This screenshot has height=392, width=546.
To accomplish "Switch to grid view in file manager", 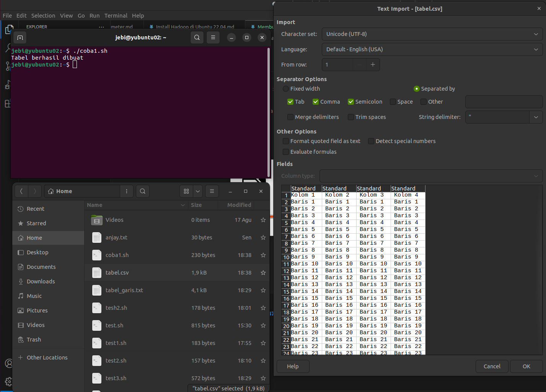I will click(x=186, y=191).
